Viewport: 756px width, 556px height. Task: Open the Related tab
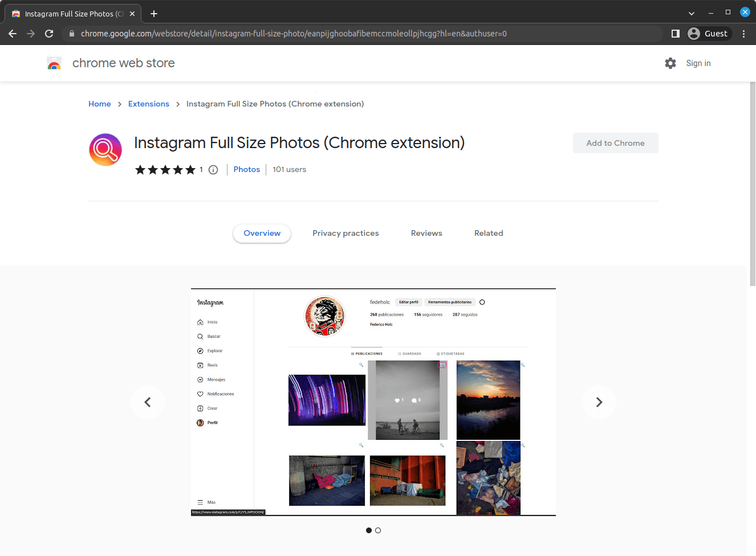pyautogui.click(x=489, y=233)
